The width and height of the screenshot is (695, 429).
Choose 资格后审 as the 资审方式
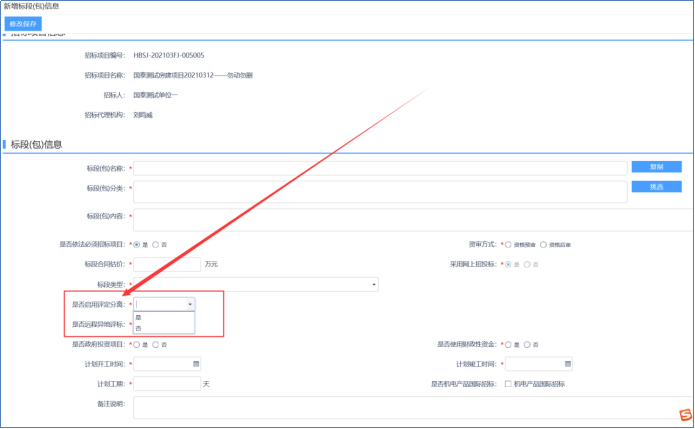coord(544,243)
